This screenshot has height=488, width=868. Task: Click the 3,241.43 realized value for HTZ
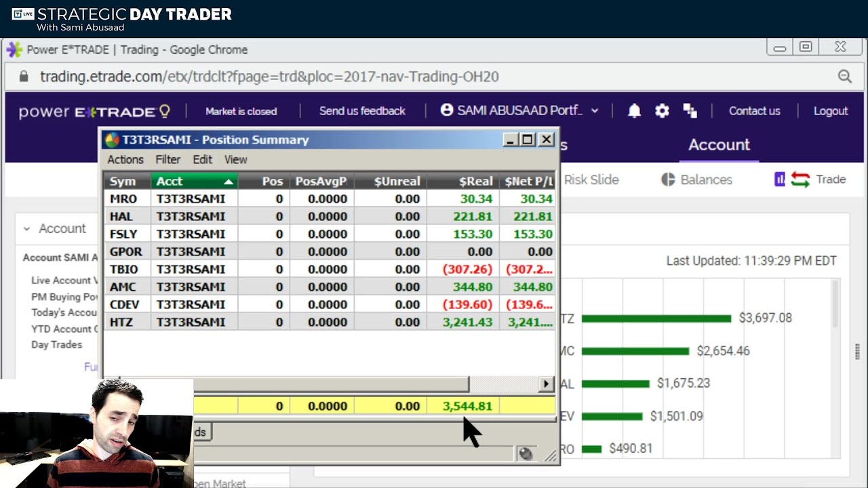click(x=467, y=322)
